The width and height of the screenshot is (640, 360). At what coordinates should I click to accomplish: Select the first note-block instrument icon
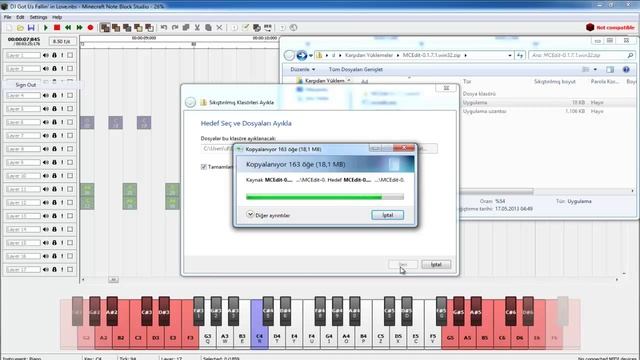105,28
